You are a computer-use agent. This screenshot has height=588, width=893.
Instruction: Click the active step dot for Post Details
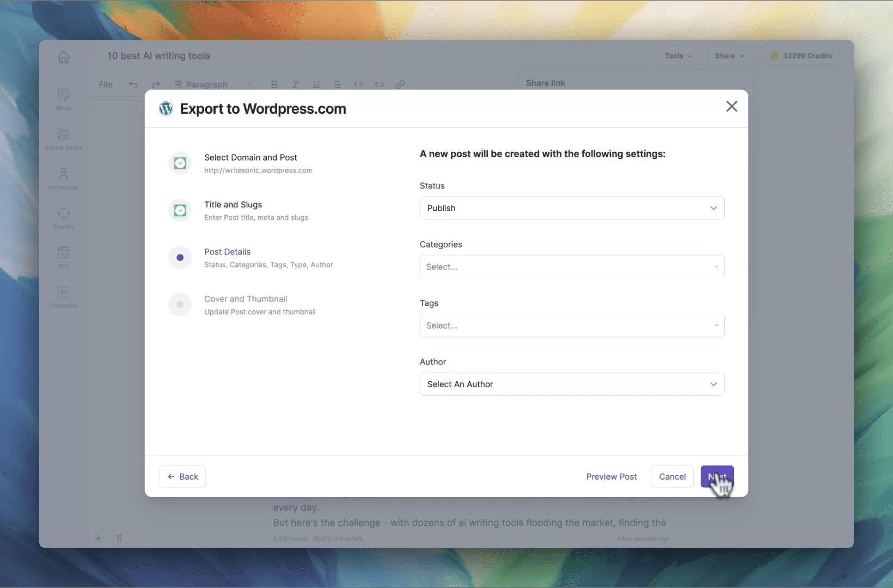(180, 258)
